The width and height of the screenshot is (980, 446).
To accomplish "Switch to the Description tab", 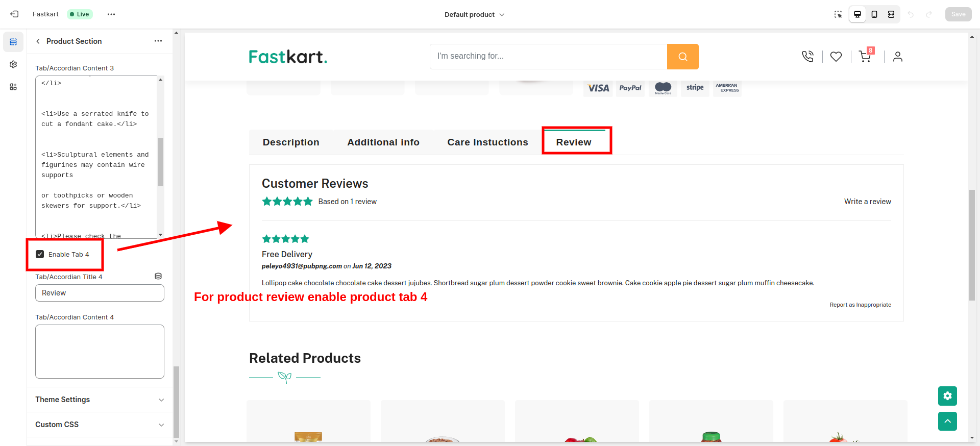I will [x=291, y=142].
